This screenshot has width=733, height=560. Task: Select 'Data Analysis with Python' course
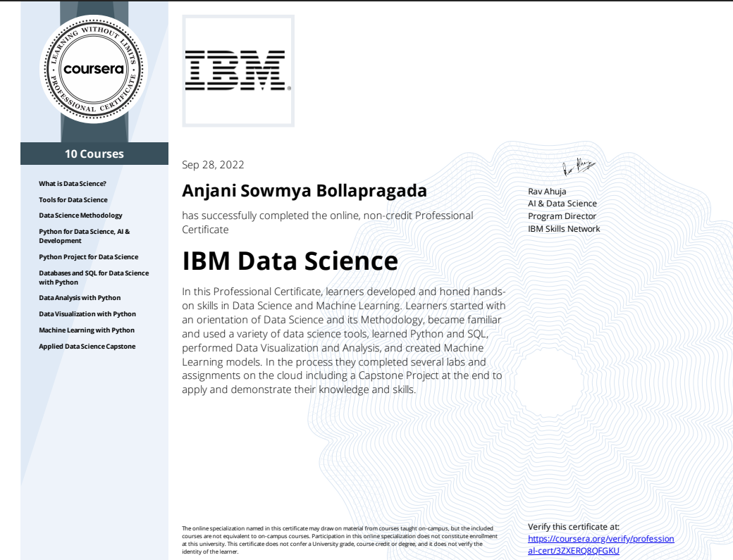(80, 297)
